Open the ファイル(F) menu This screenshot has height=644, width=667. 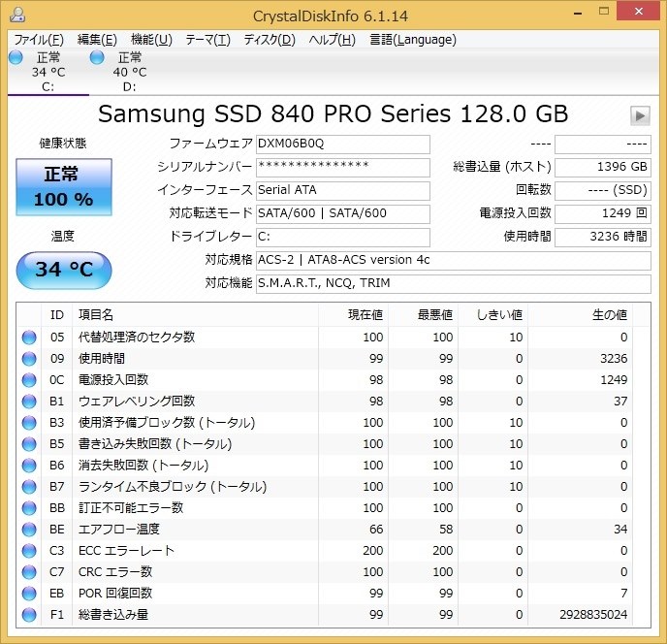(x=39, y=40)
